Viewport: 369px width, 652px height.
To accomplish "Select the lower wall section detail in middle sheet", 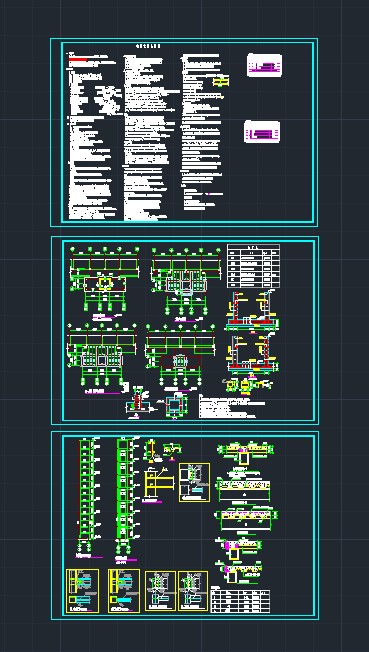I will [252, 354].
